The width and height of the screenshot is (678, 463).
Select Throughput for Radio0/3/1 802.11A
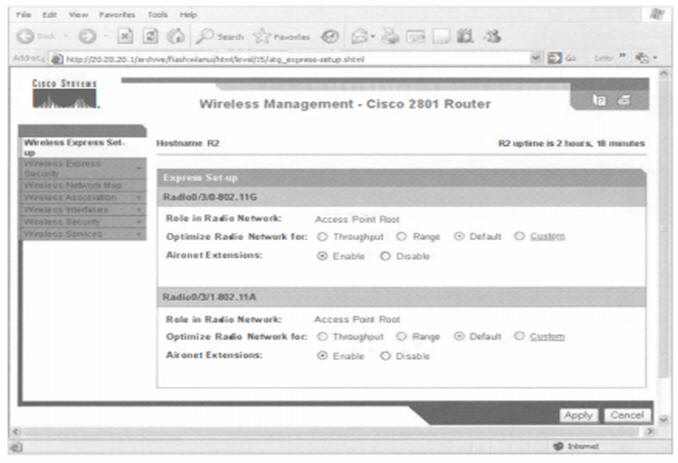(x=322, y=336)
